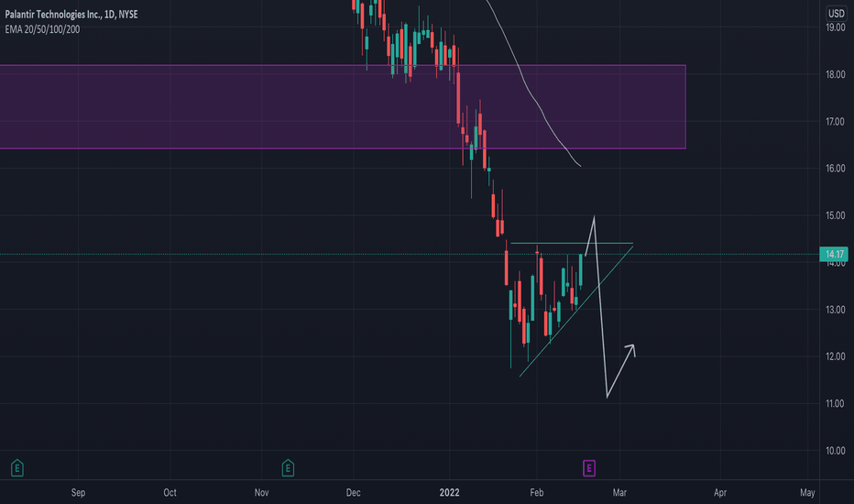Click the earnings E icon near September
The height and width of the screenshot is (504, 854).
tap(16, 467)
